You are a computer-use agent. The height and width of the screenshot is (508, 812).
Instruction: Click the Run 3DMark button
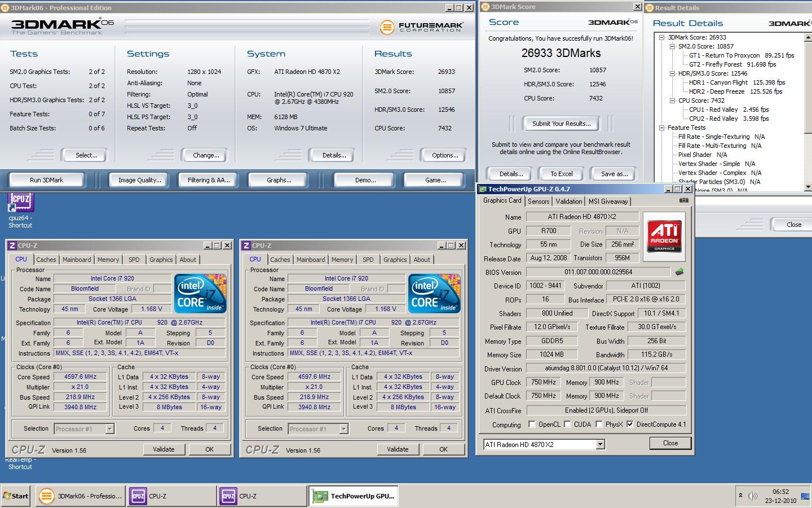click(x=46, y=180)
